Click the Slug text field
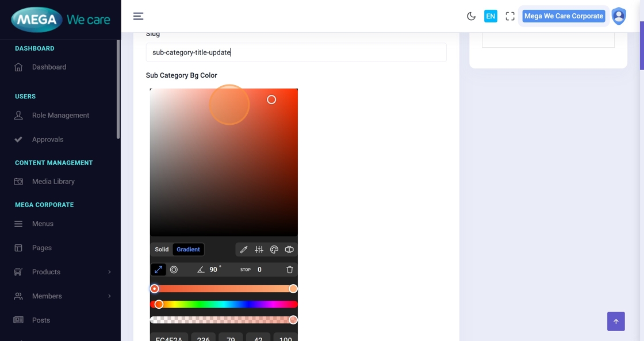 [296, 52]
